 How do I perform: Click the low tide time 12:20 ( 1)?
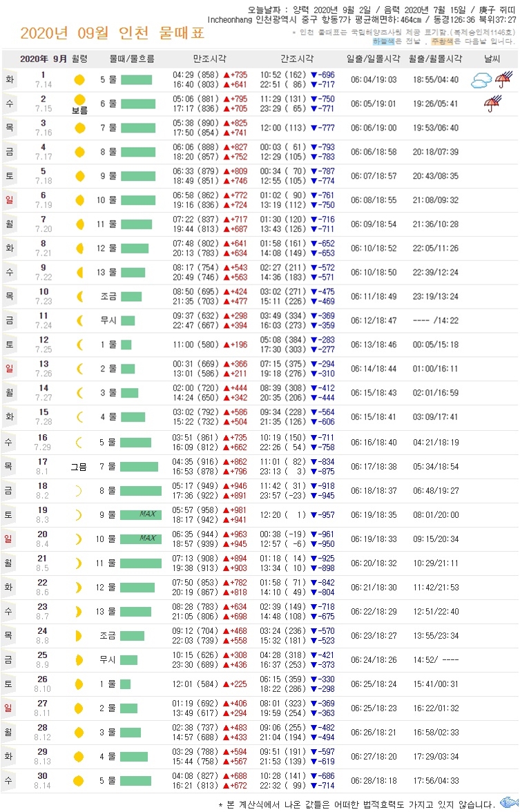coord(283,515)
